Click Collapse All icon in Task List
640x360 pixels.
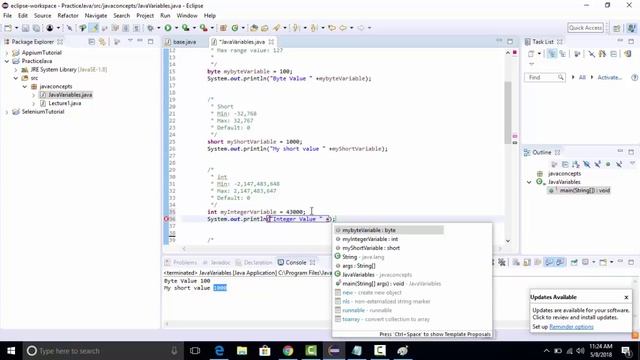[613, 53]
